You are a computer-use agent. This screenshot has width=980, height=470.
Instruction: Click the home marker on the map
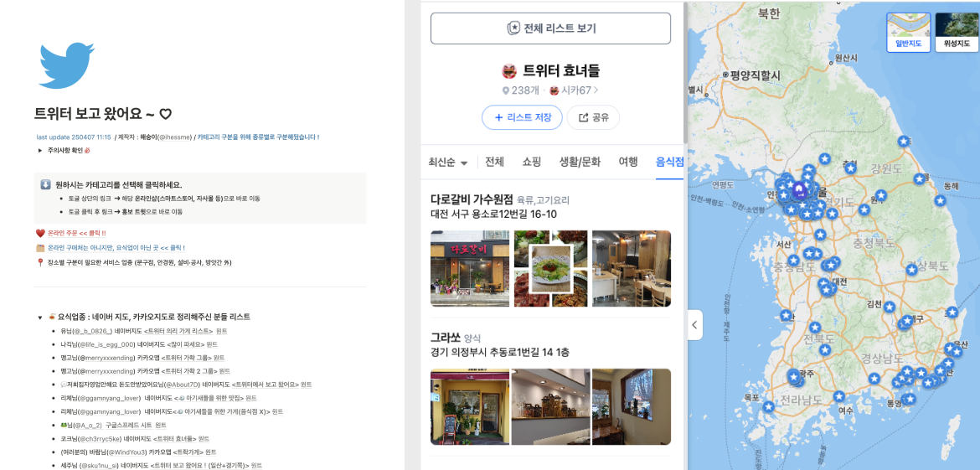click(798, 189)
